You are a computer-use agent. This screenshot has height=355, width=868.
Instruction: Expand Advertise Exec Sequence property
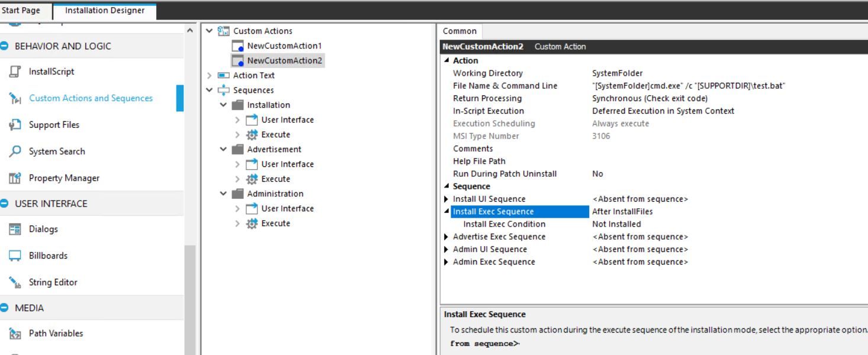tap(446, 237)
